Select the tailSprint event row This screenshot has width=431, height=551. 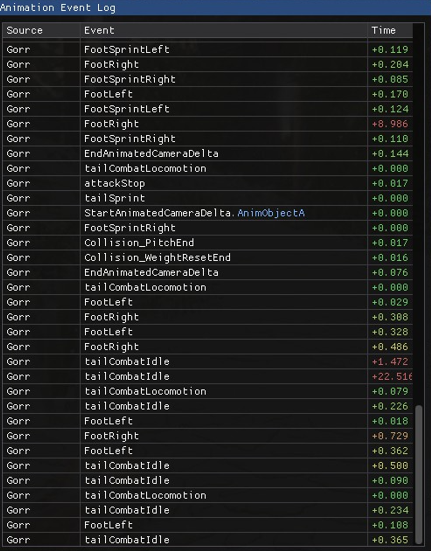click(208, 198)
